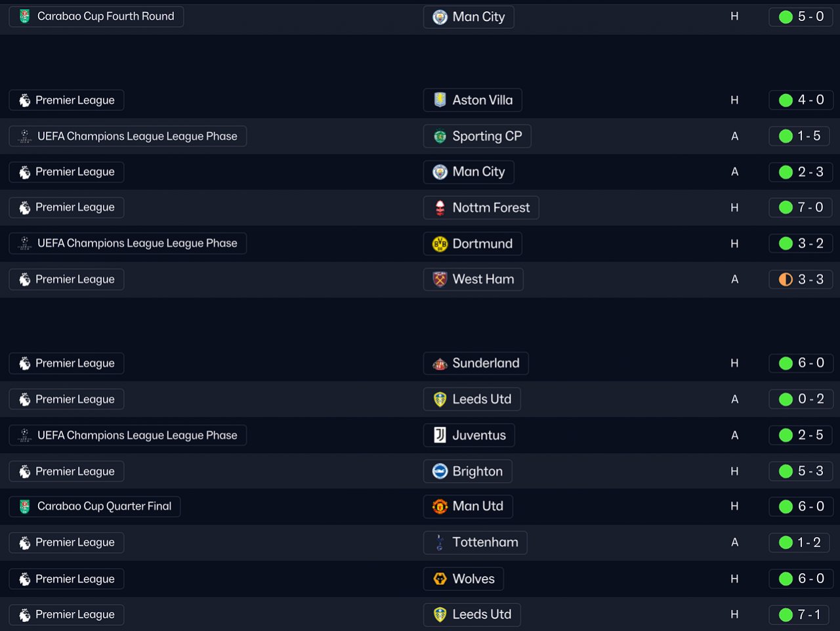Click the Juventus logo icon
The image size is (840, 631).
pyautogui.click(x=440, y=435)
